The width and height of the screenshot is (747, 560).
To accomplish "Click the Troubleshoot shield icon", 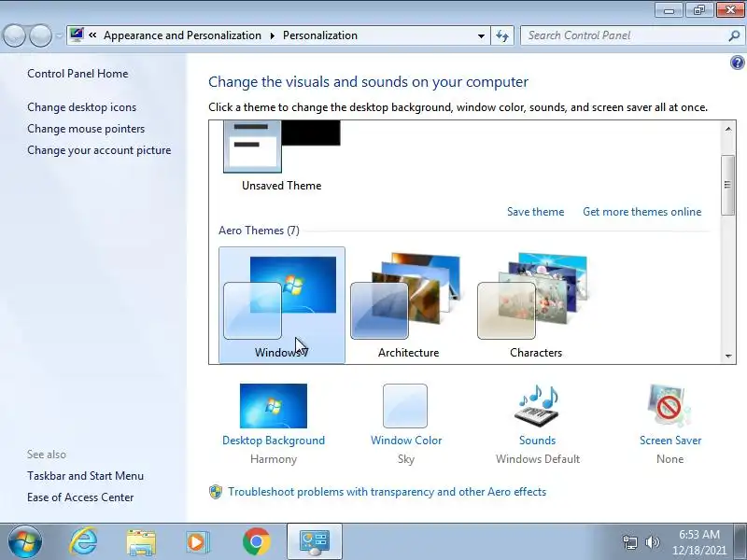I will click(216, 492).
